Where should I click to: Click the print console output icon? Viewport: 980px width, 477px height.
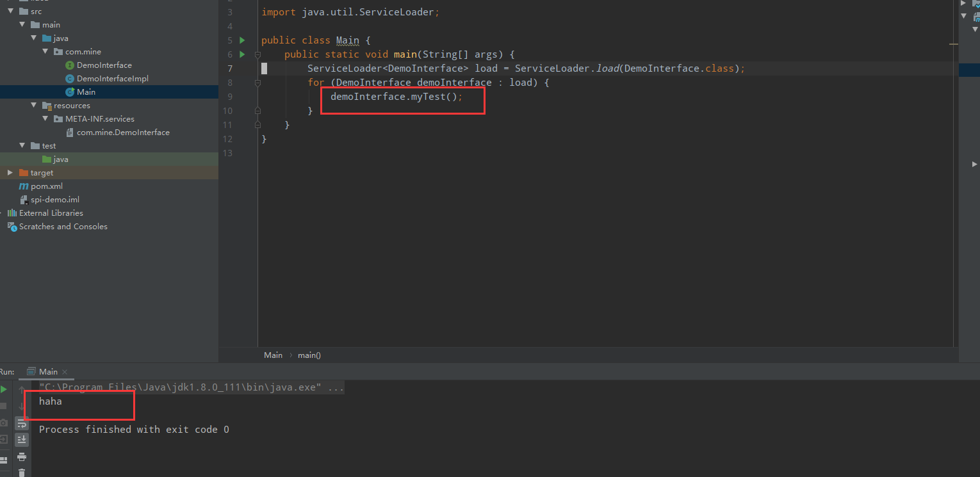pos(22,457)
